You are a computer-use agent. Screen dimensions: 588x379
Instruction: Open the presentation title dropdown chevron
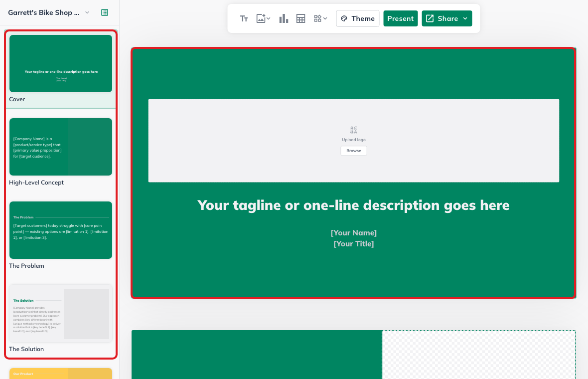[87, 12]
